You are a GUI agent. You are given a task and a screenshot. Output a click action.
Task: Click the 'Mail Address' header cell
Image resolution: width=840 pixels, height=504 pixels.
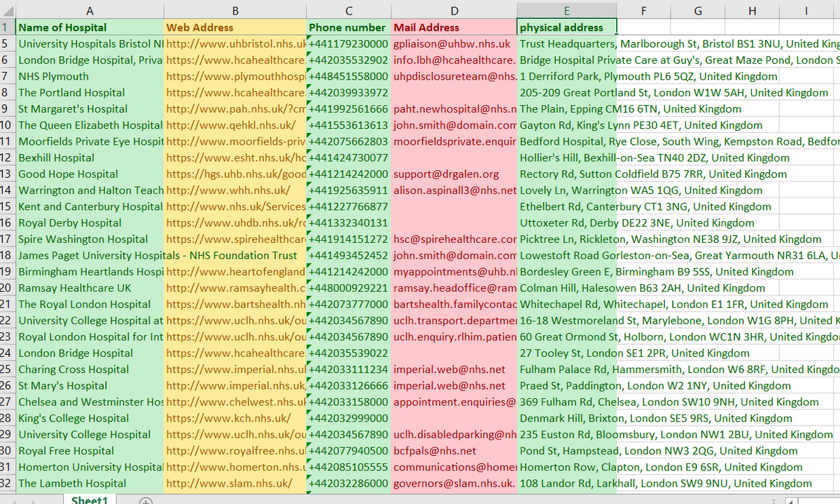point(454,27)
